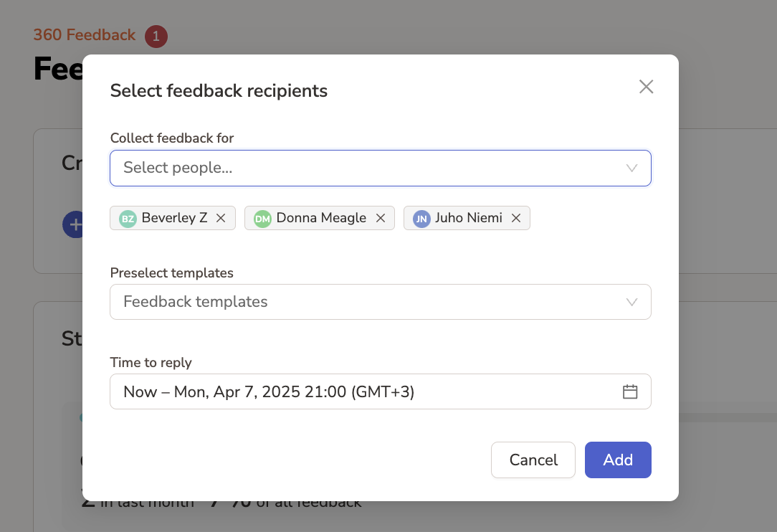Viewport: 777px width, 532px height.
Task: Remove Beverley Z from recipients
Action: [221, 218]
